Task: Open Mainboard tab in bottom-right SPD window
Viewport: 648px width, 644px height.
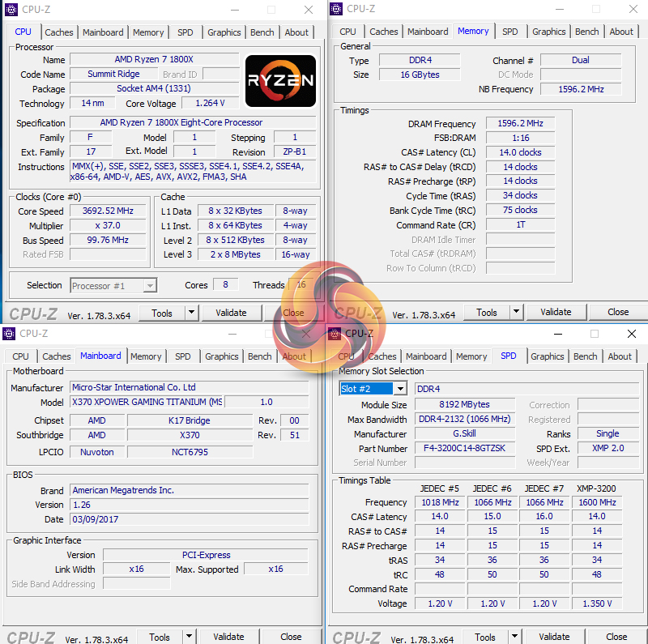Action: pos(426,356)
